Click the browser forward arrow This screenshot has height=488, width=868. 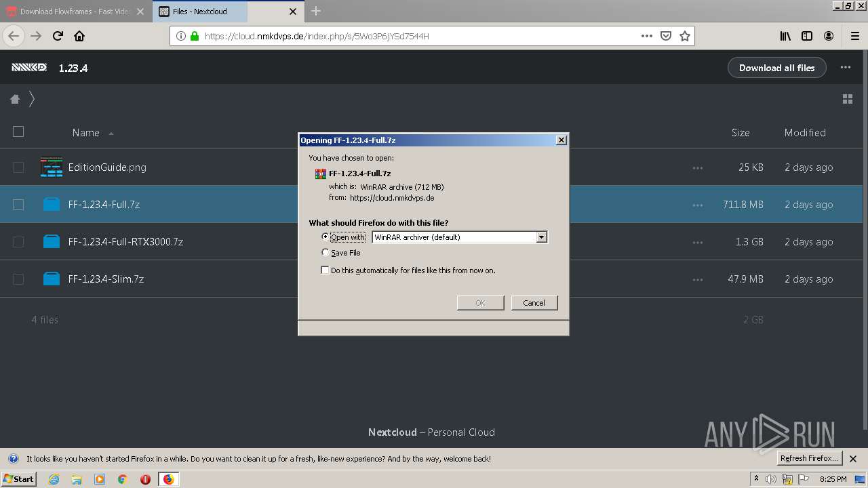(x=36, y=36)
